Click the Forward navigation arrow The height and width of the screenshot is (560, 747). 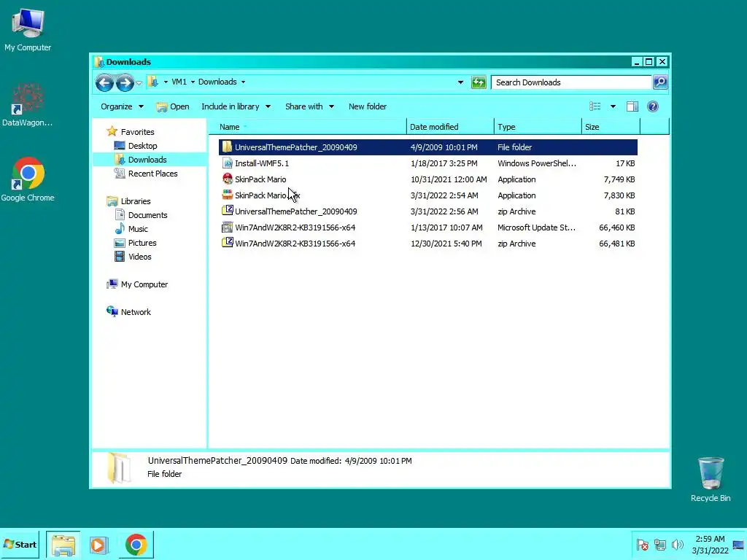pos(125,83)
